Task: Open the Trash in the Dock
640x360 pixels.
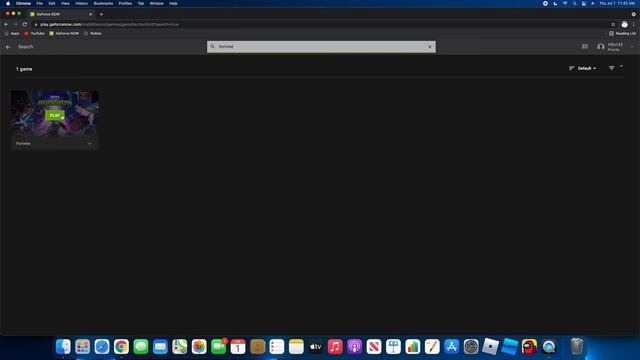Action: [x=576, y=346]
